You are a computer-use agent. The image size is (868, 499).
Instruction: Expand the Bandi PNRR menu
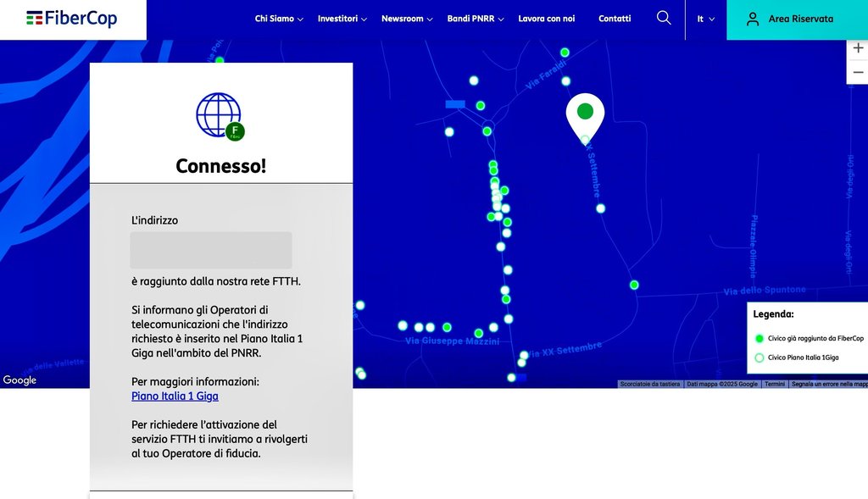[476, 19]
